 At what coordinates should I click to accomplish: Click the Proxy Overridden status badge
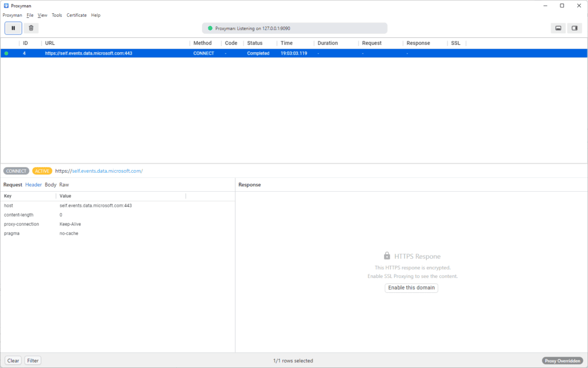(x=562, y=361)
